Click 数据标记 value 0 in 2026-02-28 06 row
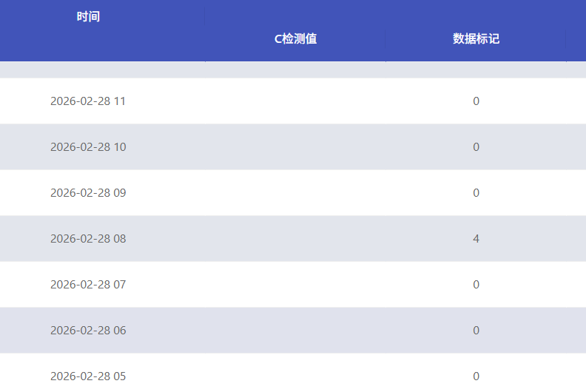The width and height of the screenshot is (586, 392). (x=476, y=331)
